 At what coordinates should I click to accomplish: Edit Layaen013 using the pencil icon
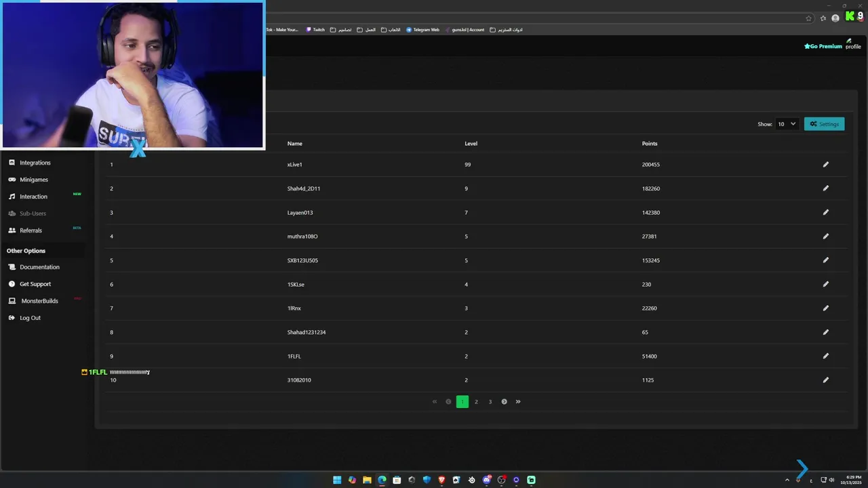pos(825,212)
